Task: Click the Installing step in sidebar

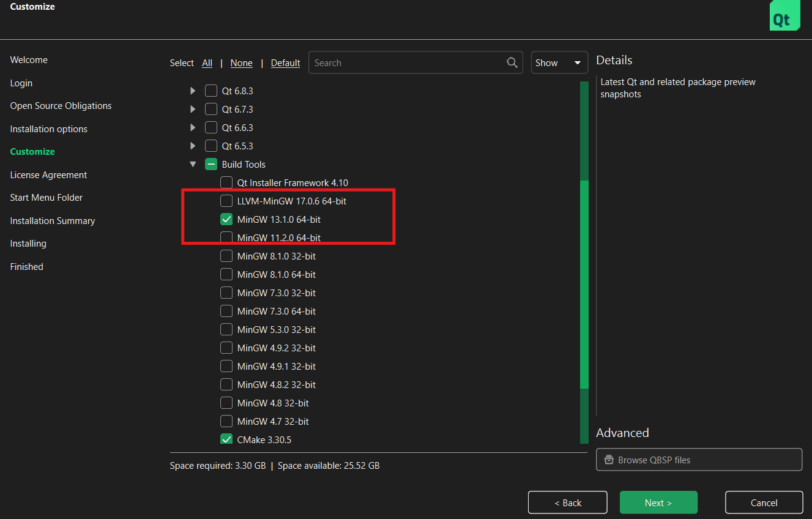Action: click(28, 244)
